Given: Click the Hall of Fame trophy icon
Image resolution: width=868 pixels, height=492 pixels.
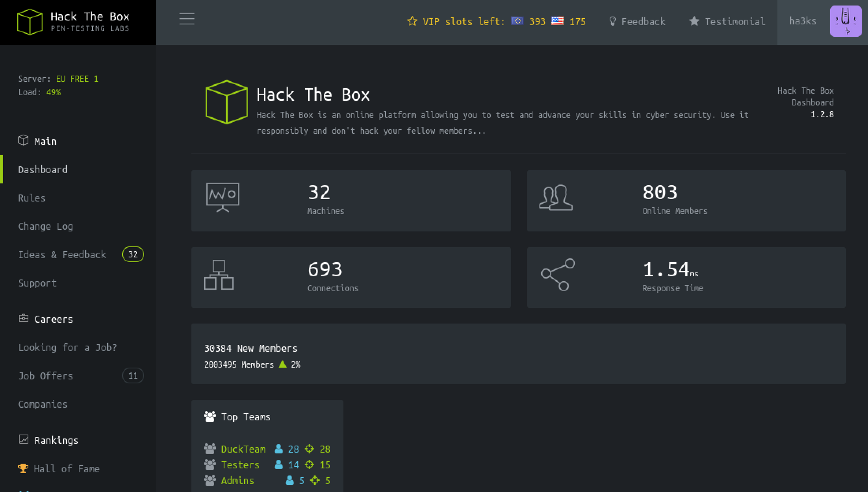Looking at the screenshot, I should tap(23, 468).
